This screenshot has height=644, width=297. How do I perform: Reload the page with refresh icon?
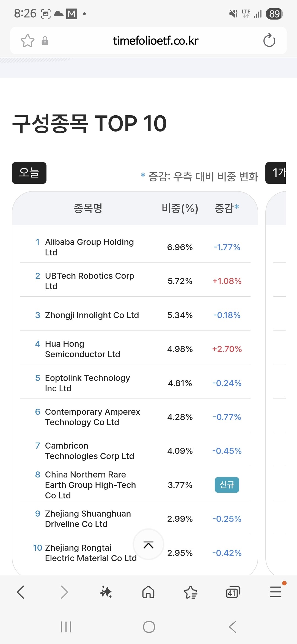point(269,41)
